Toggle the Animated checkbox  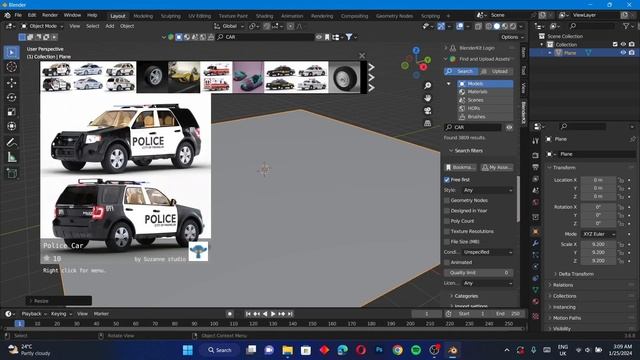[x=447, y=262]
